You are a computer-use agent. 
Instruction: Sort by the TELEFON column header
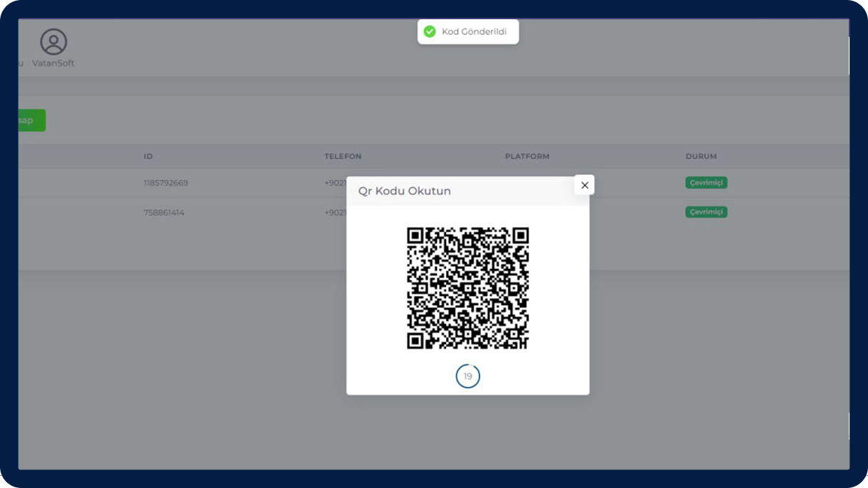pyautogui.click(x=343, y=157)
